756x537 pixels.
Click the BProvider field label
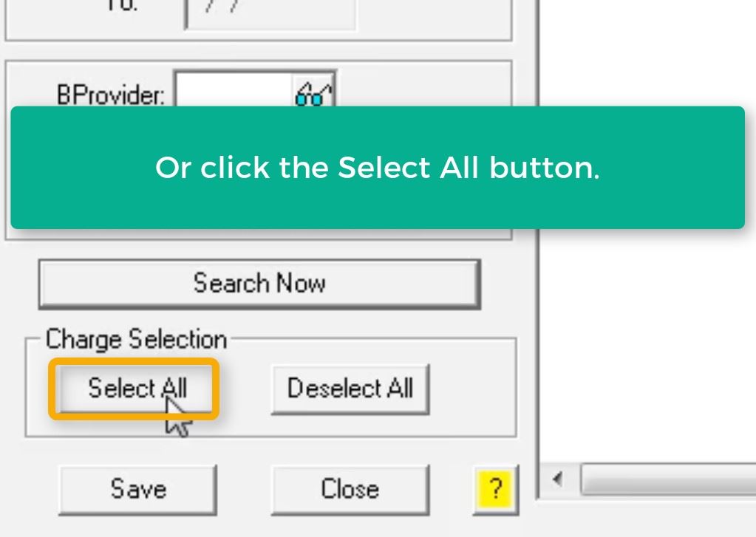coord(110,95)
